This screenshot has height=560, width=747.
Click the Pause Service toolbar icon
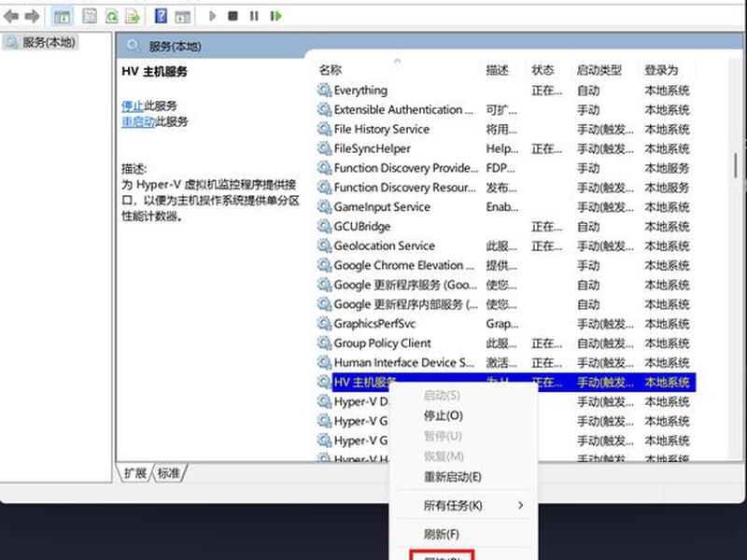coord(254,16)
